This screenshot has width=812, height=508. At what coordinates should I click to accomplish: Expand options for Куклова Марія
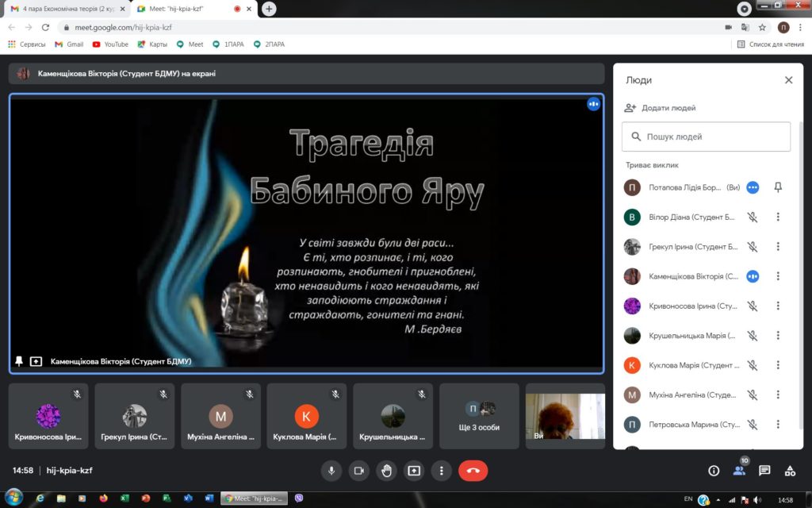click(778, 365)
